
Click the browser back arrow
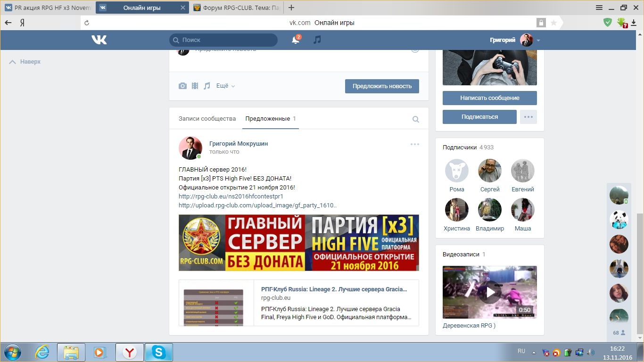[8, 23]
